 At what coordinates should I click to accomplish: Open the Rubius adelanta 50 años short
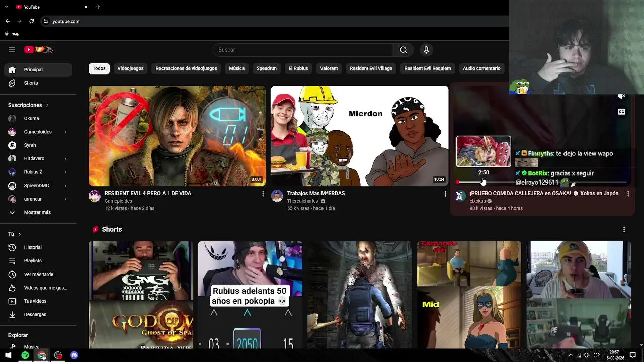250,295
